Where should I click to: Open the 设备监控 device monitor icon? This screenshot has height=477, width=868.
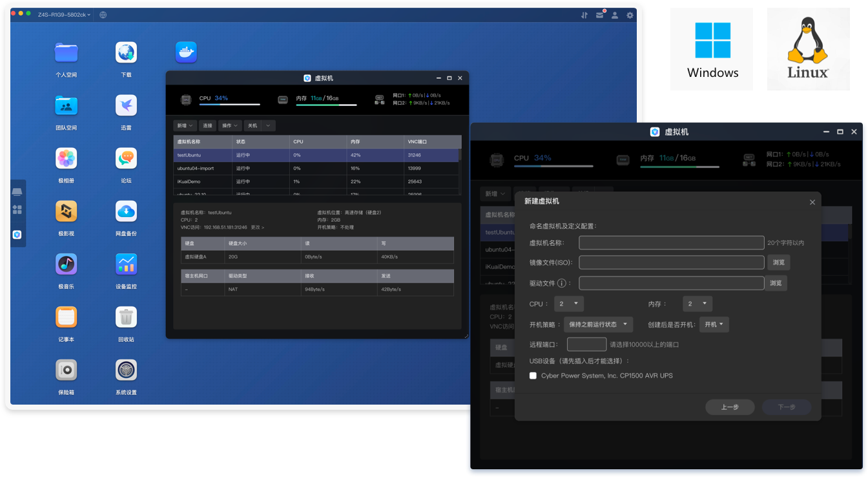pos(126,264)
